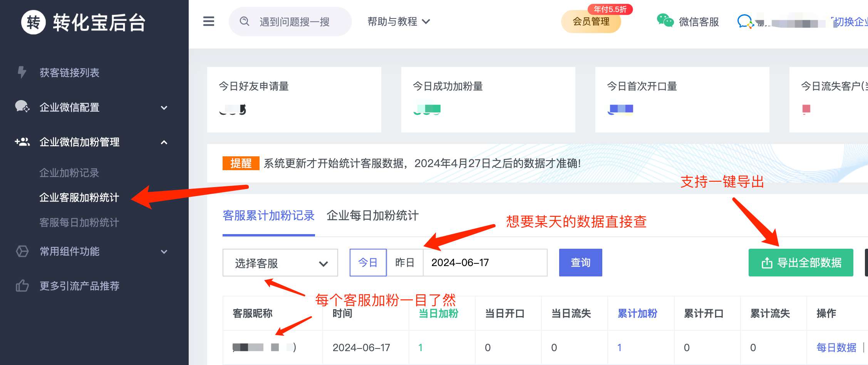Click the 转化宝 logo icon
Viewport: 868px width, 365px height.
(x=33, y=22)
